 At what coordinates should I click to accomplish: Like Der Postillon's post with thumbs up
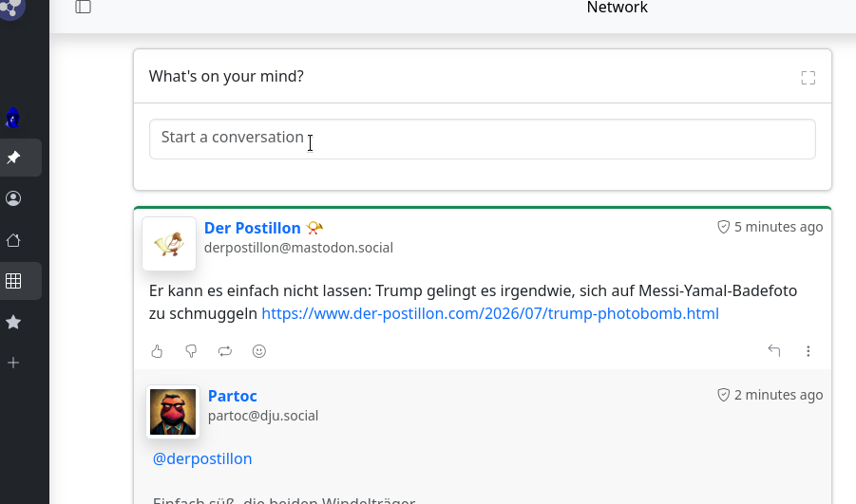[157, 351]
